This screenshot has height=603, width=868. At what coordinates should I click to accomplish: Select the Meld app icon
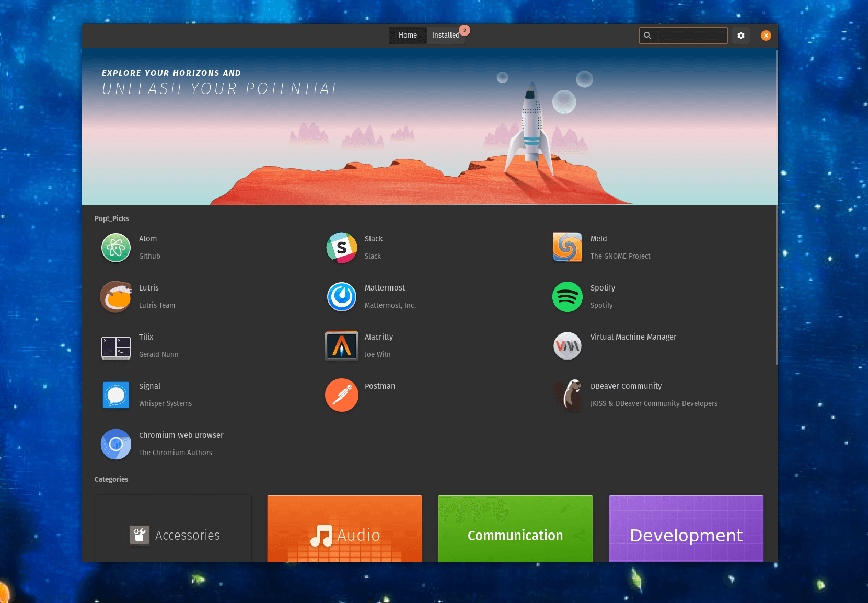click(567, 247)
